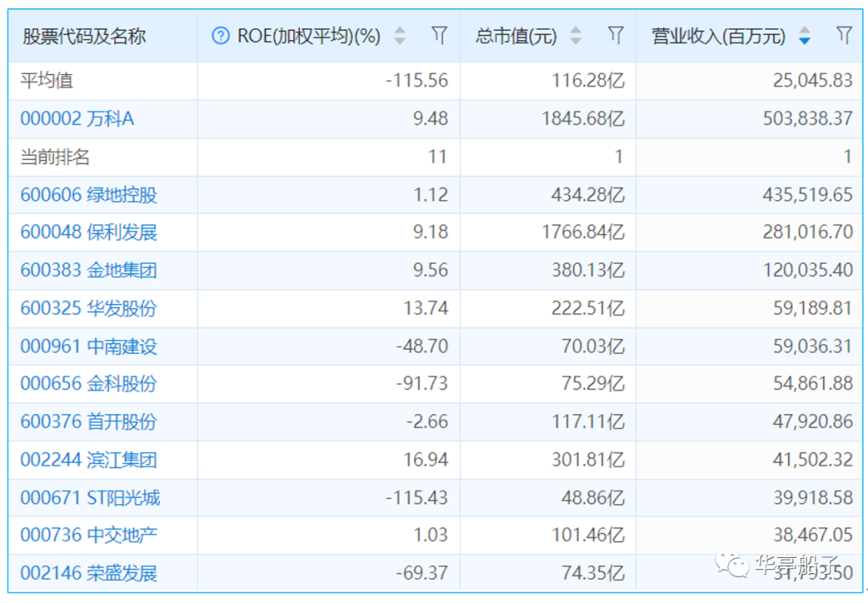
Task: Click 绿地控股 revenue 435,519.65
Action: [x=808, y=195]
